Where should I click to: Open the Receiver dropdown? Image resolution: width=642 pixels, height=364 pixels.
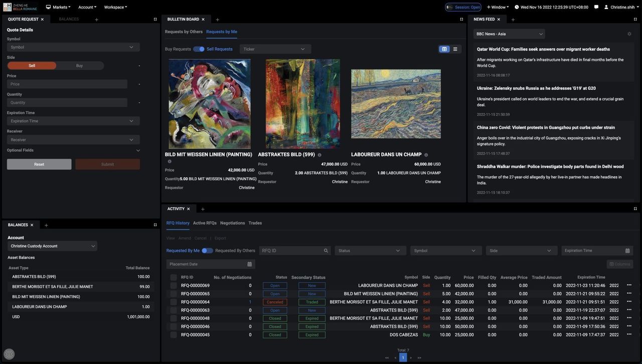click(73, 140)
